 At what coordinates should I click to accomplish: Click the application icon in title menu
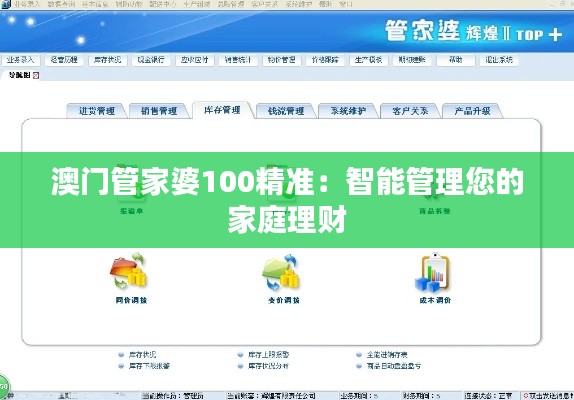click(5, 4)
